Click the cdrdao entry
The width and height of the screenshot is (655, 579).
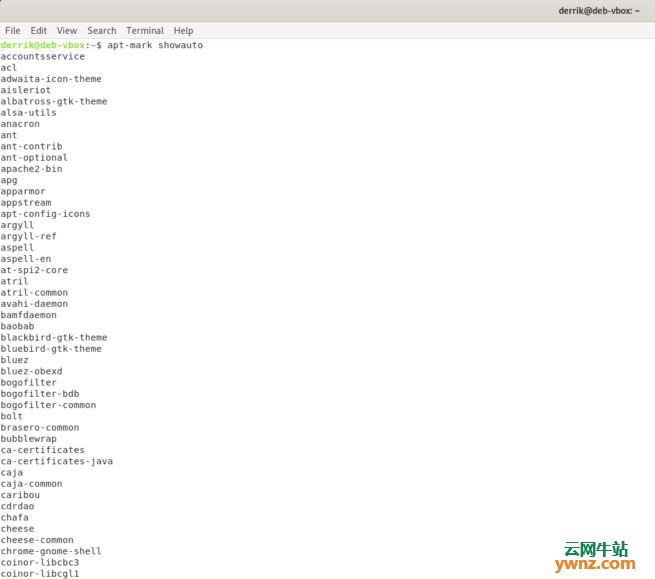click(18, 506)
